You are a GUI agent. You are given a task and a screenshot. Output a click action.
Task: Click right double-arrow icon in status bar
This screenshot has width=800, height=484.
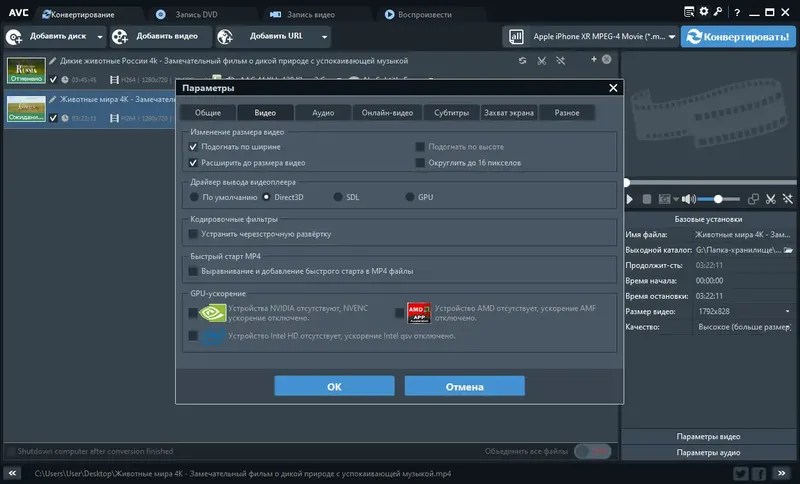(x=781, y=473)
